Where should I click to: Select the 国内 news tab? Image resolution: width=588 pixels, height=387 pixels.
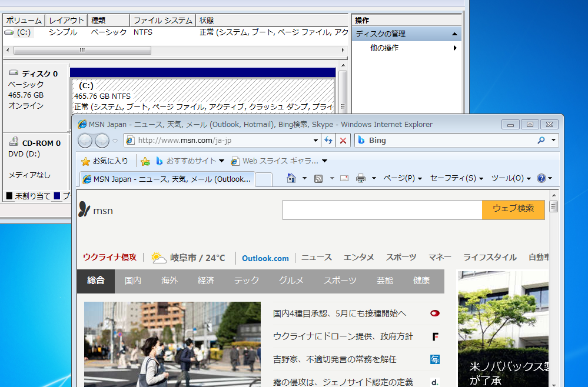(x=133, y=281)
